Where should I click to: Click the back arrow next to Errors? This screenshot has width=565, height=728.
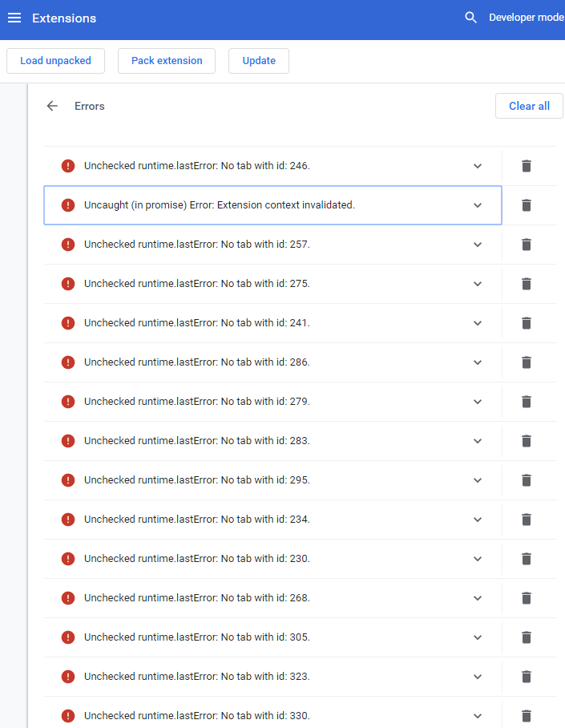tap(52, 105)
